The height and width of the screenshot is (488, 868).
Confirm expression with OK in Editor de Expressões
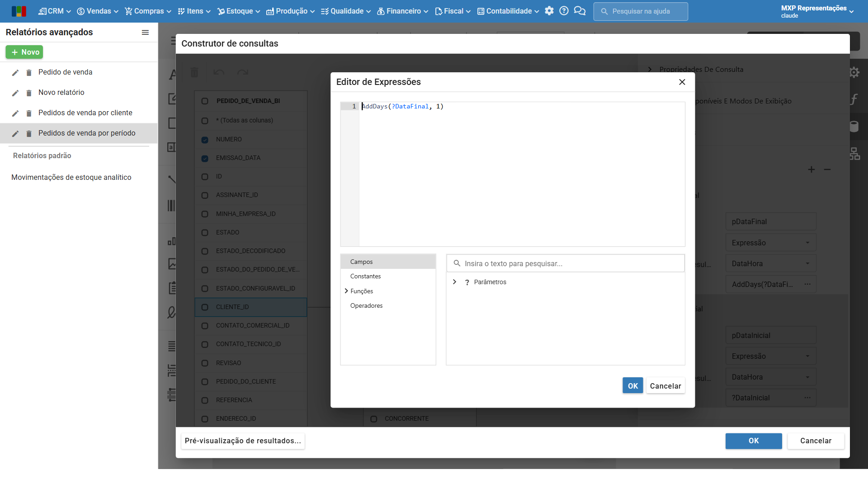632,386
